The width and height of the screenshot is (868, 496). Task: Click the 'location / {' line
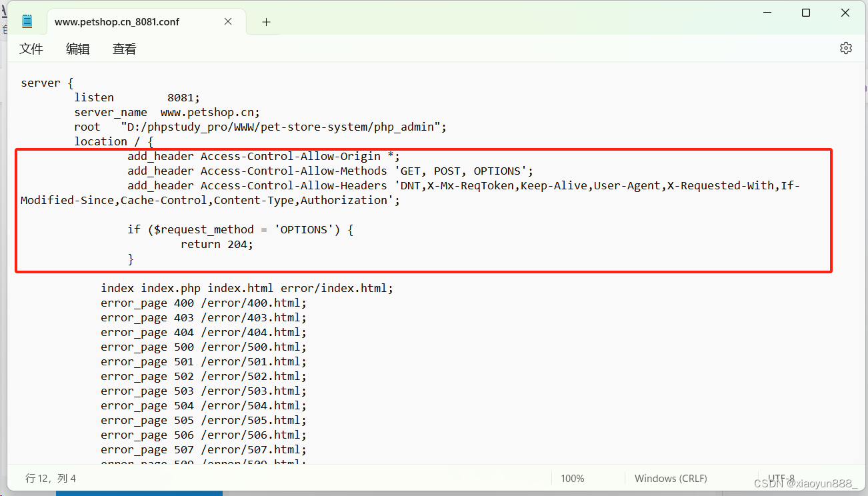pyautogui.click(x=113, y=141)
